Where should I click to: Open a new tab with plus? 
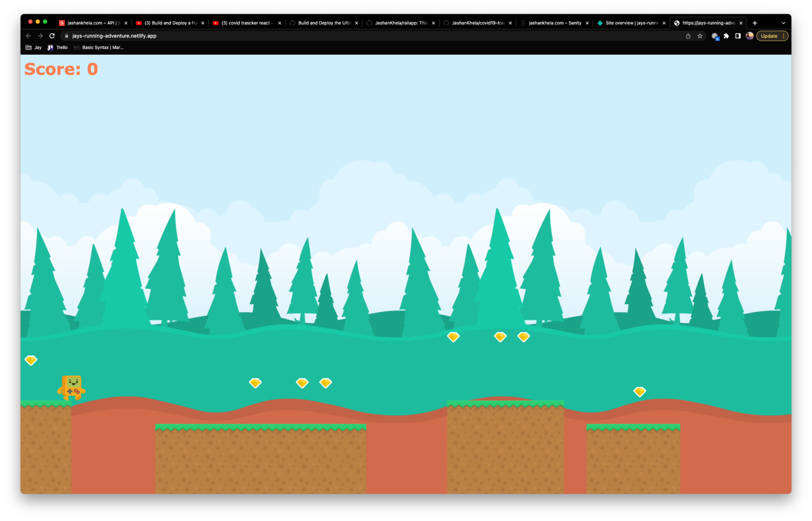[755, 23]
